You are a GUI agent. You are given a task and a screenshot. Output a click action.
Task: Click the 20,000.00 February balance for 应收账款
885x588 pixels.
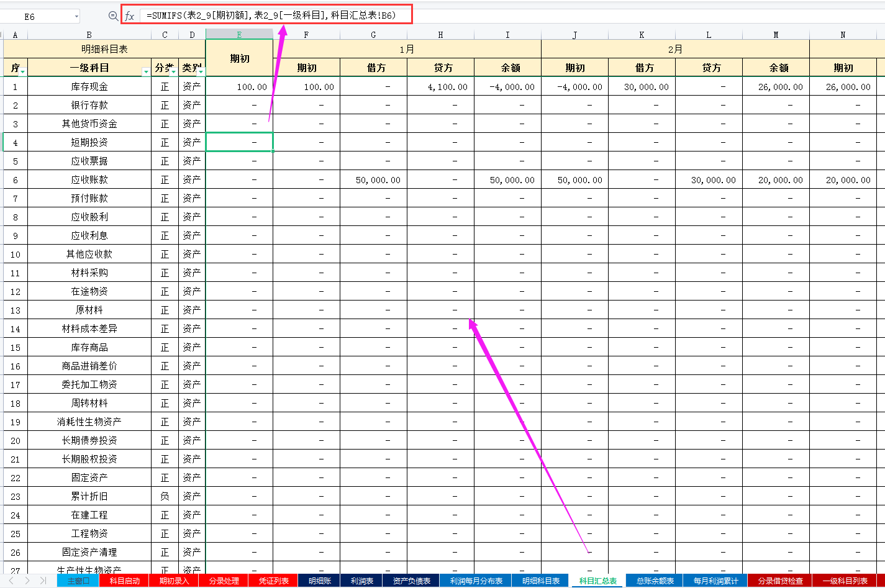click(776, 179)
